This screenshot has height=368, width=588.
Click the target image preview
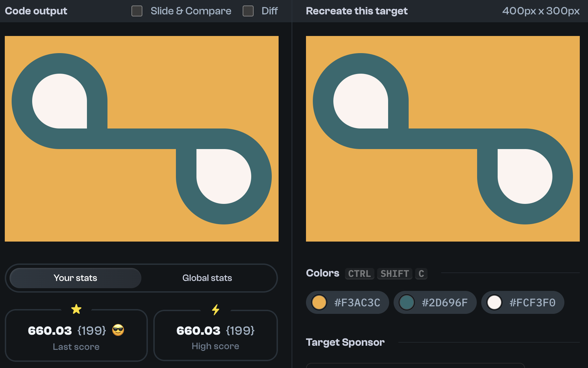(443, 139)
